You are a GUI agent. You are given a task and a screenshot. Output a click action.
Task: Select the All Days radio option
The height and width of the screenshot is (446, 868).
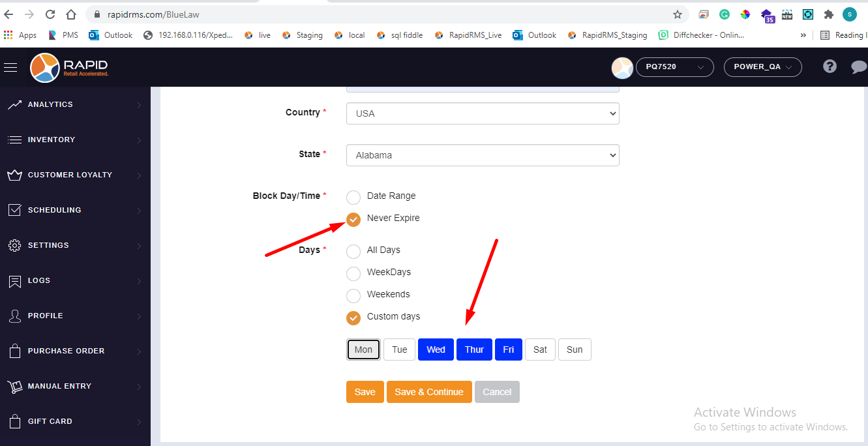[353, 251]
